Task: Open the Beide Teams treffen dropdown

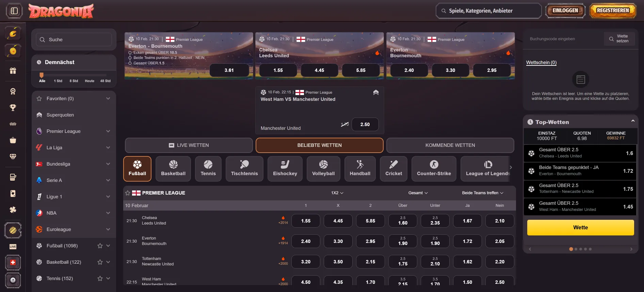Action: [x=483, y=193]
